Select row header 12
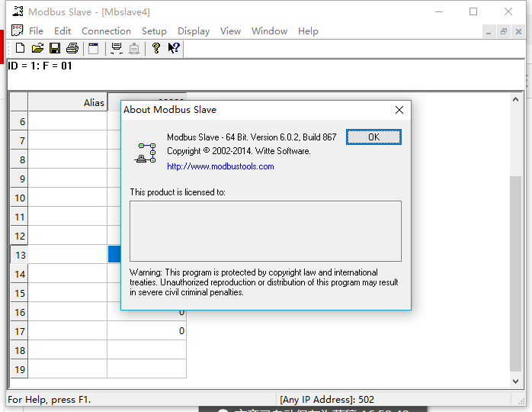Image resolution: width=532 pixels, height=412 pixels. 19,236
